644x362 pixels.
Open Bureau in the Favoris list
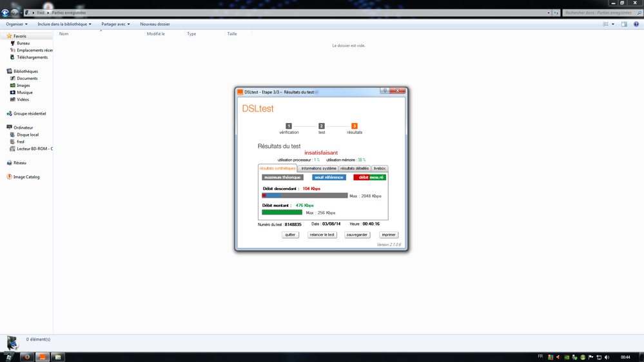(23, 43)
